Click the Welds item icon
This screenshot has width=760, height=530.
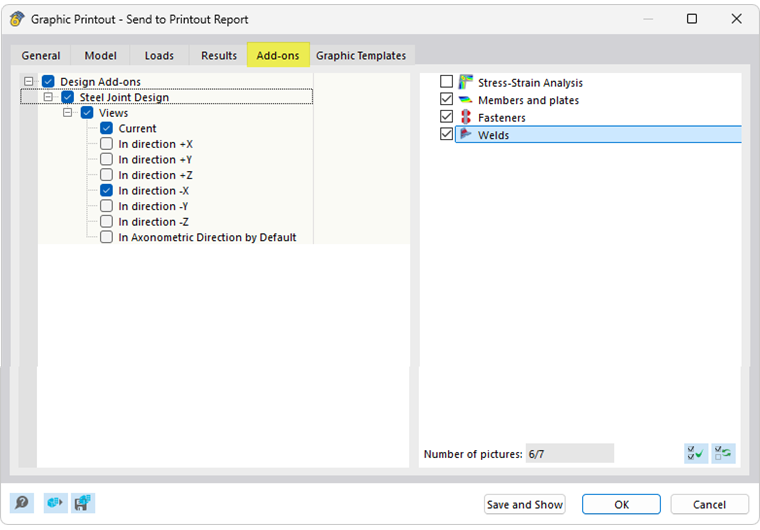pyautogui.click(x=465, y=134)
